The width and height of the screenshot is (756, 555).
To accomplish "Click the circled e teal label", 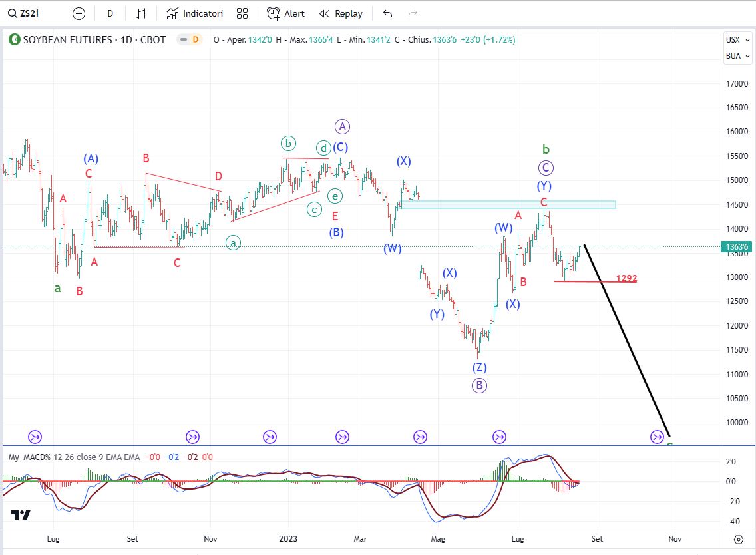I will (335, 196).
